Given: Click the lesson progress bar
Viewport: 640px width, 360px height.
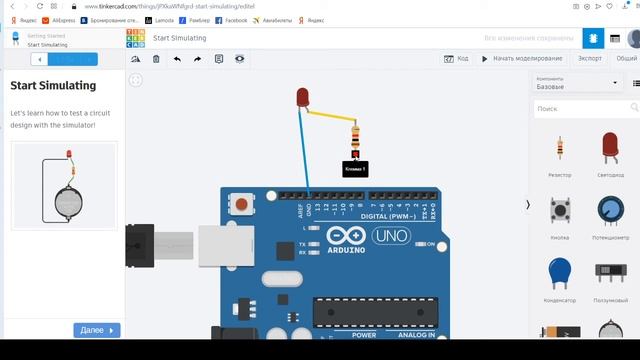Looking at the screenshot, I should pyautogui.click(x=73, y=59).
